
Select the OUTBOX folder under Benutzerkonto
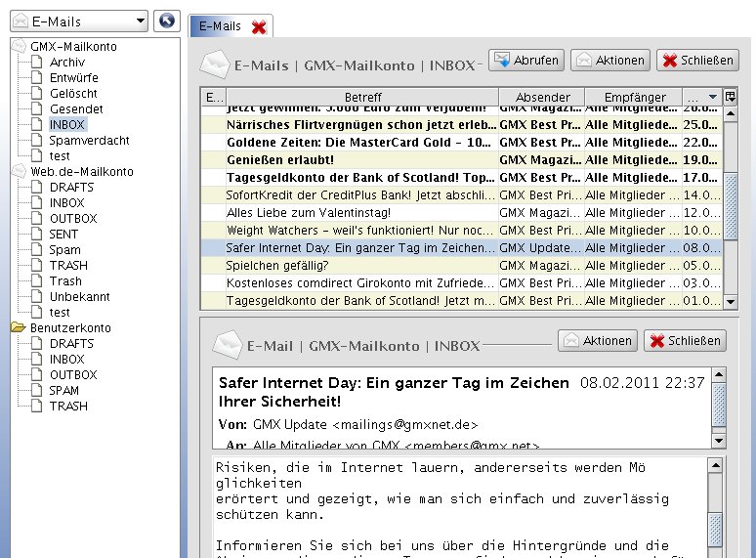click(73, 375)
